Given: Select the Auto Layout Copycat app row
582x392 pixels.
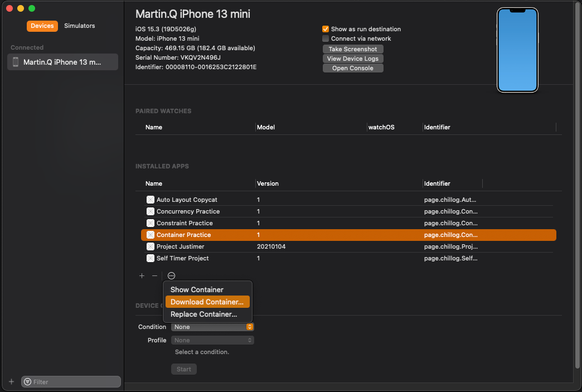Looking at the screenshot, I should [348, 200].
